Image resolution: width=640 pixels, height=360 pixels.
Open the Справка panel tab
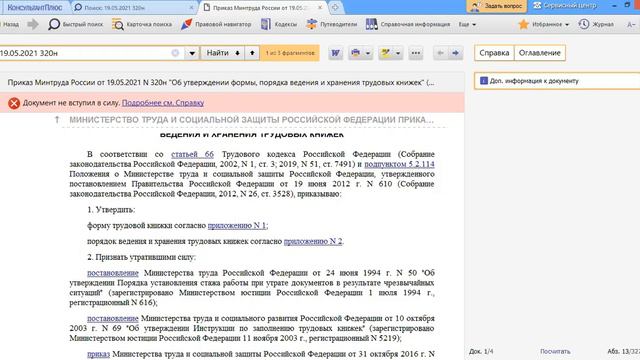pyautogui.click(x=494, y=53)
